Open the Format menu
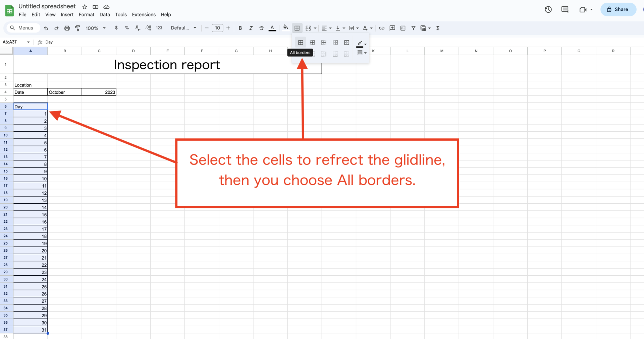Screen dimensions: 644x339 click(x=86, y=14)
